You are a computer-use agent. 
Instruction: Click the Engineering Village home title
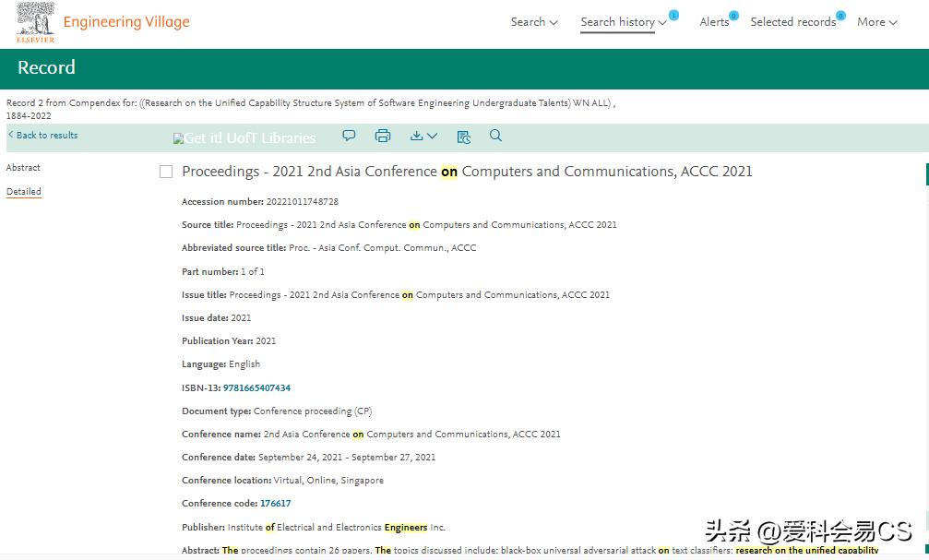click(x=126, y=22)
